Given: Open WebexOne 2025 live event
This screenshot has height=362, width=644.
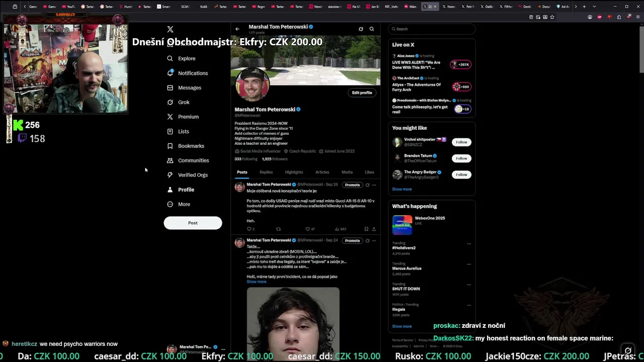Looking at the screenshot, I should click(x=432, y=225).
